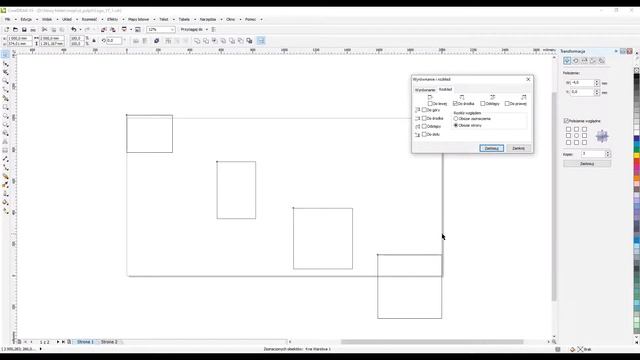The width and height of the screenshot is (640, 360).
Task: Click Zastosuj in the align dialog
Action: pos(491,148)
